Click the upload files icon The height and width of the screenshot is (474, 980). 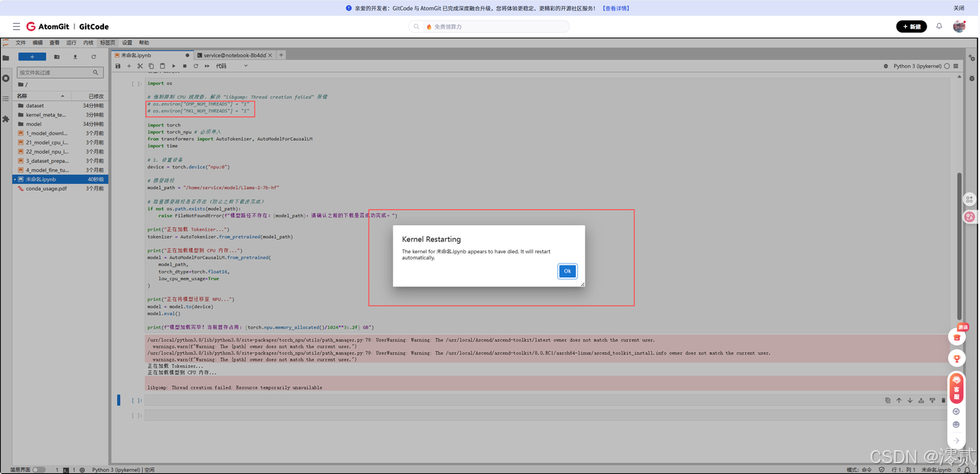pos(75,57)
